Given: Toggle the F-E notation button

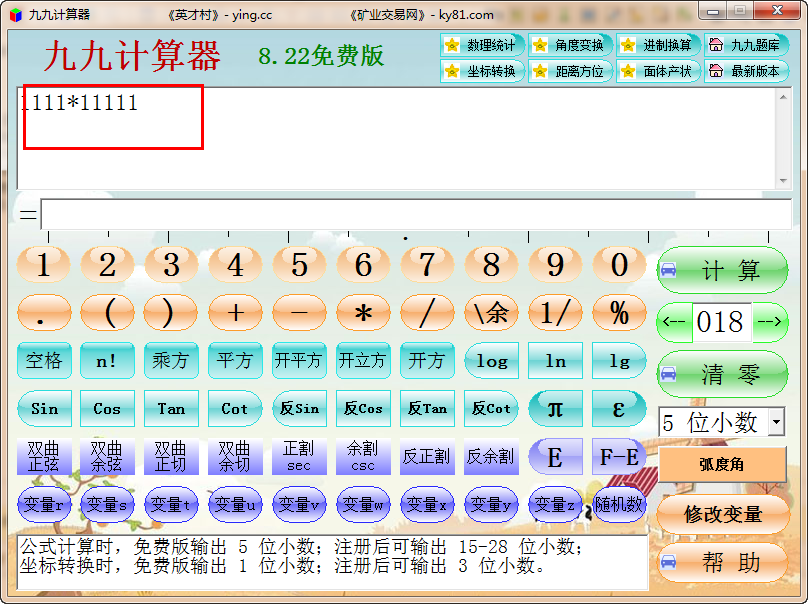Looking at the screenshot, I should click(x=619, y=457).
